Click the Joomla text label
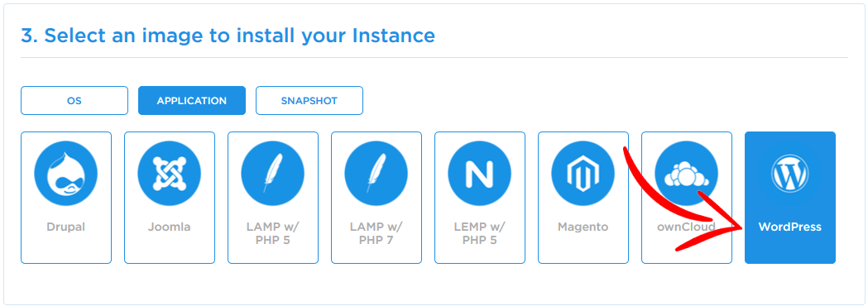 pos(170,227)
